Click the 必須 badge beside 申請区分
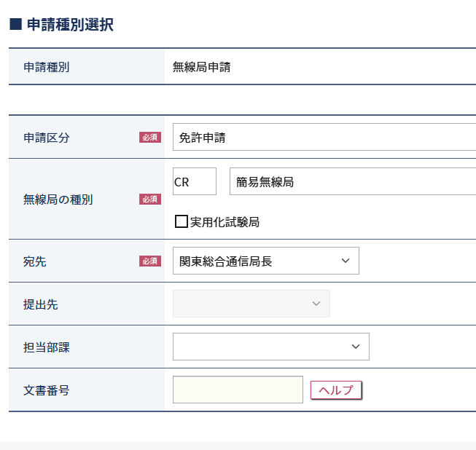Viewport: 476px width, 450px height. pyautogui.click(x=150, y=137)
